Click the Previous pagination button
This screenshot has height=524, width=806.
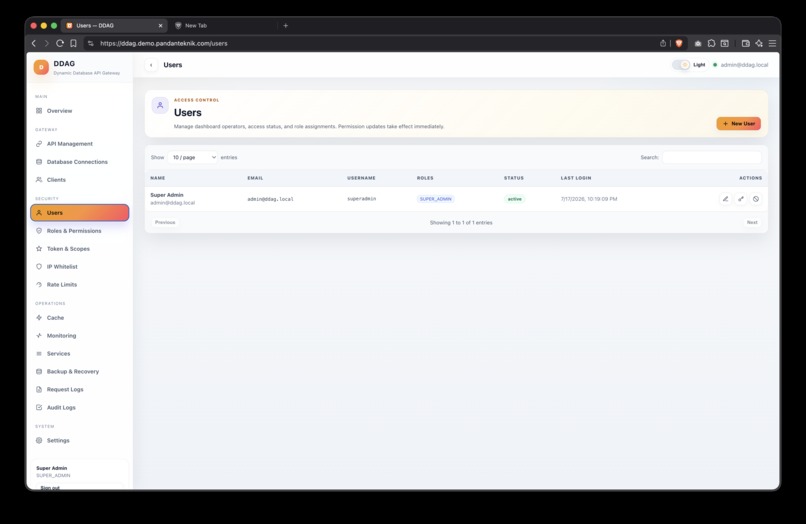pyautogui.click(x=165, y=222)
